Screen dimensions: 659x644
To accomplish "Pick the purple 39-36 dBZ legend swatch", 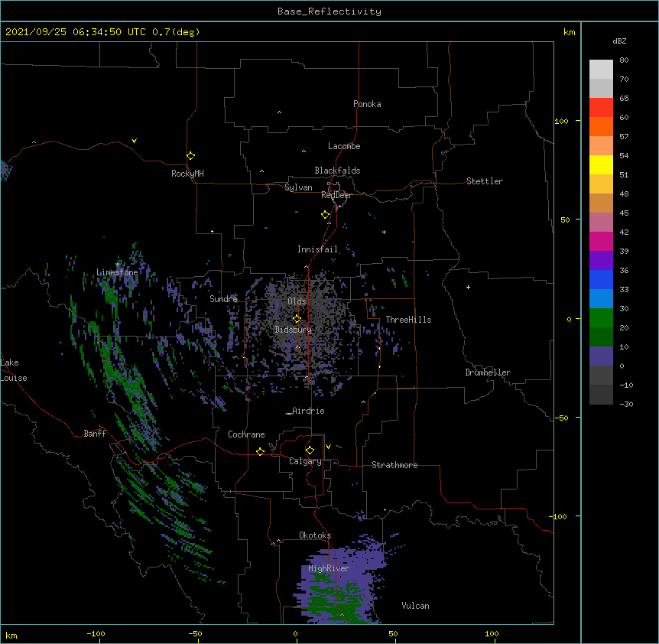I will coord(601,261).
